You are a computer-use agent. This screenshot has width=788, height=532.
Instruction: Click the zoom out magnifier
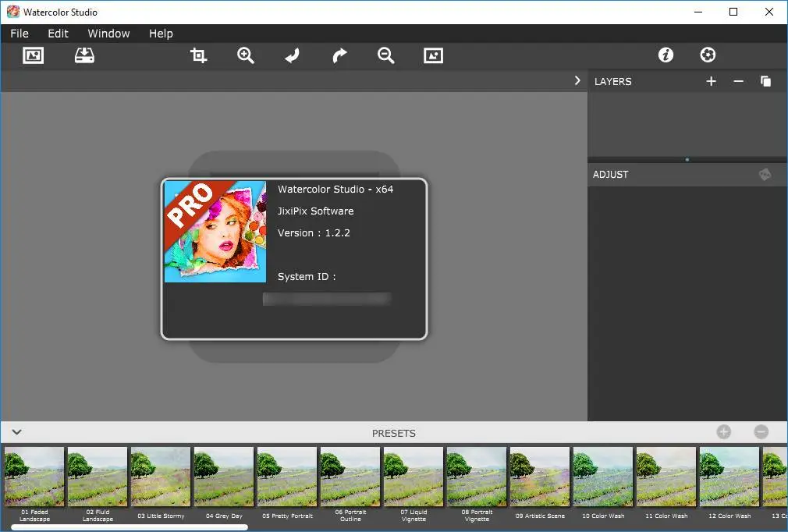(x=386, y=55)
